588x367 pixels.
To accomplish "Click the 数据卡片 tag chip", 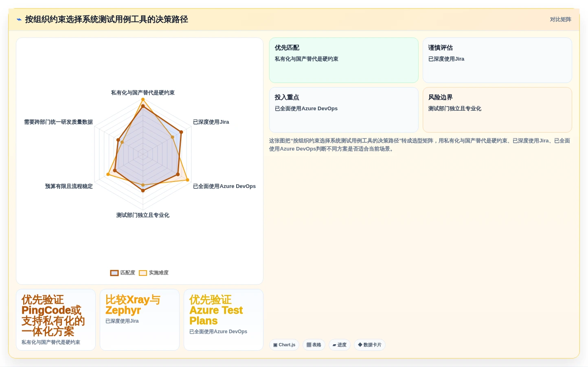I will pyautogui.click(x=370, y=345).
